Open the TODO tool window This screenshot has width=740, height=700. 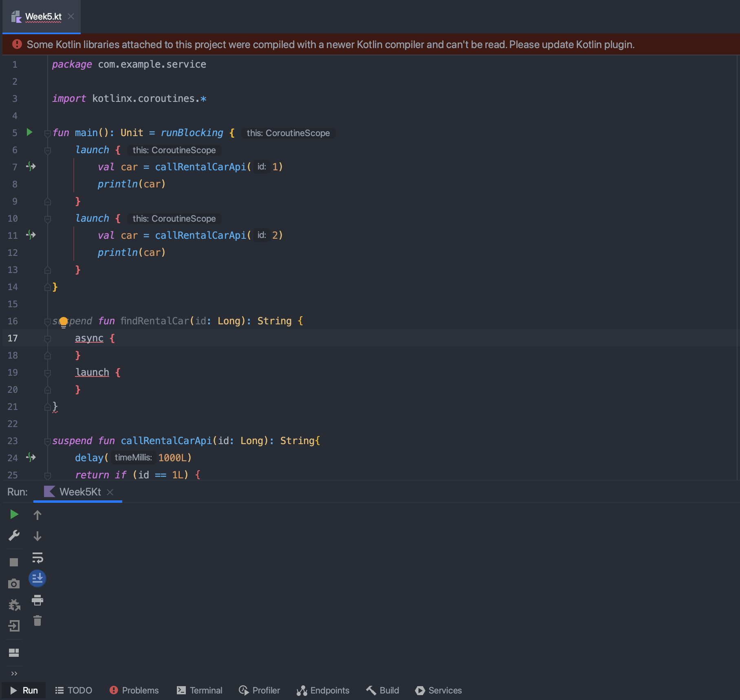tap(74, 690)
